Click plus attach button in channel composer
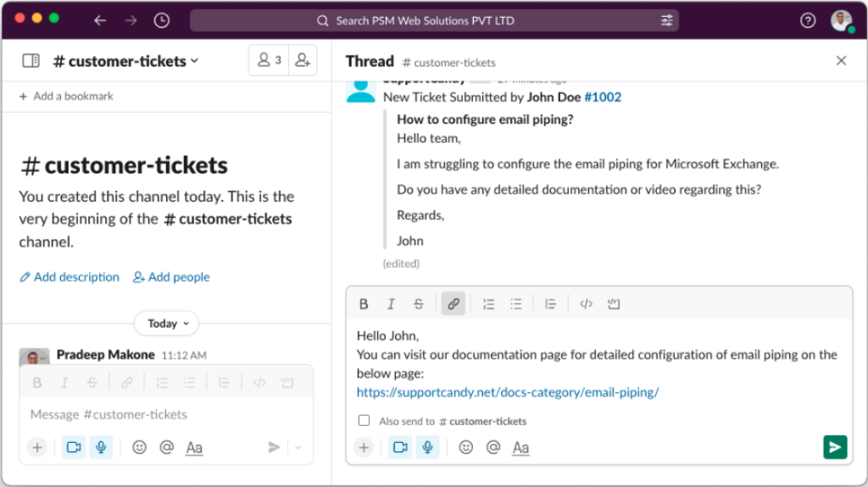This screenshot has width=868, height=487. tap(37, 447)
